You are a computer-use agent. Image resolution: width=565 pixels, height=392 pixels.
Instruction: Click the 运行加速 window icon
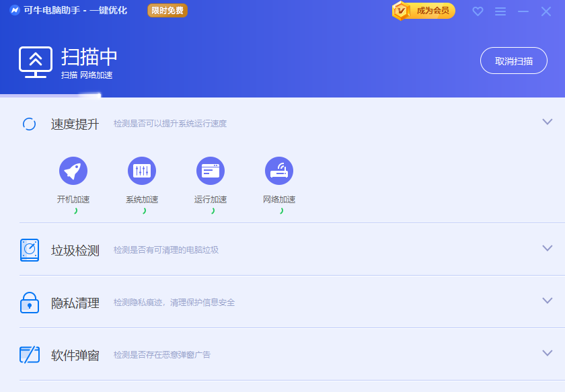coord(211,171)
